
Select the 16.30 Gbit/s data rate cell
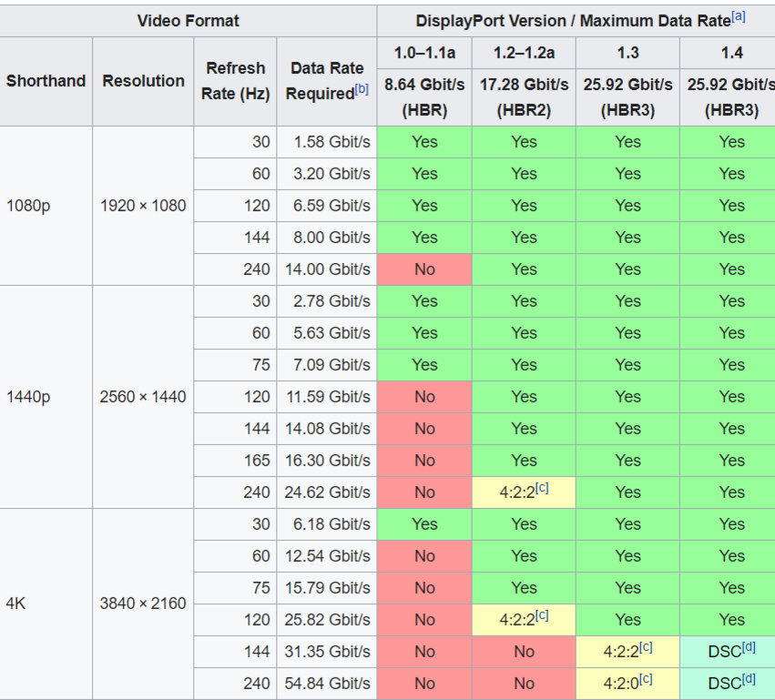[327, 461]
